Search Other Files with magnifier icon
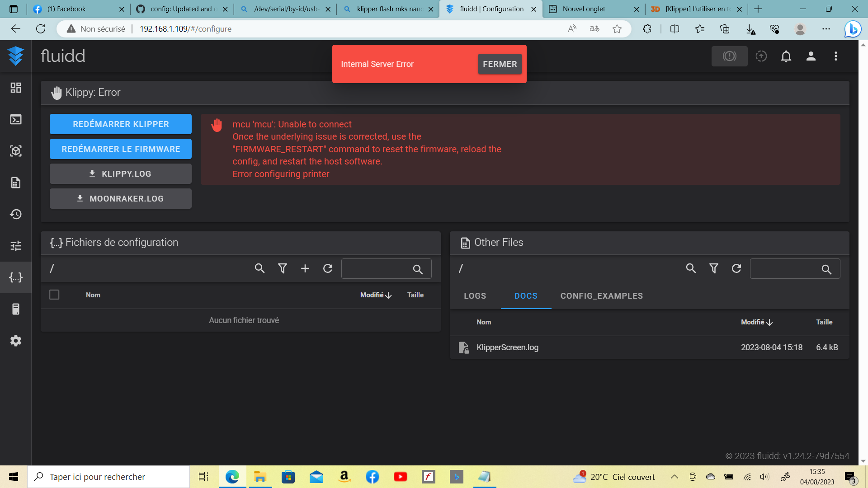868x488 pixels. coord(691,268)
